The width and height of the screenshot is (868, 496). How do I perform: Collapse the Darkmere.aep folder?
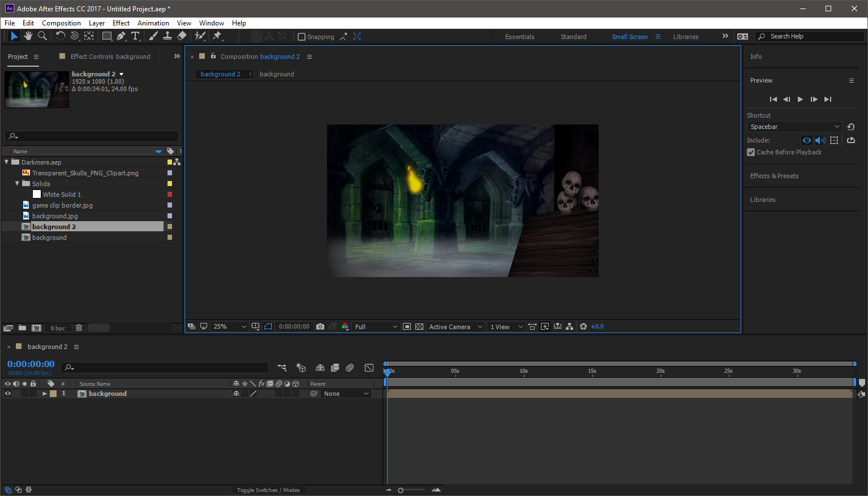tap(6, 162)
